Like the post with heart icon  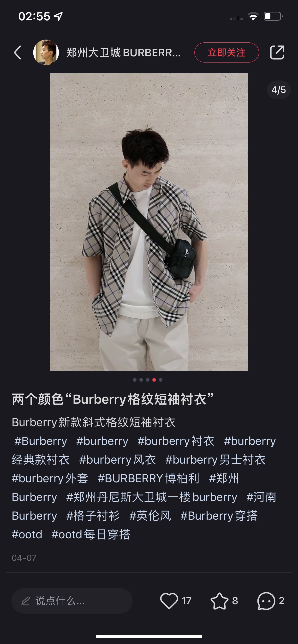pos(169,601)
